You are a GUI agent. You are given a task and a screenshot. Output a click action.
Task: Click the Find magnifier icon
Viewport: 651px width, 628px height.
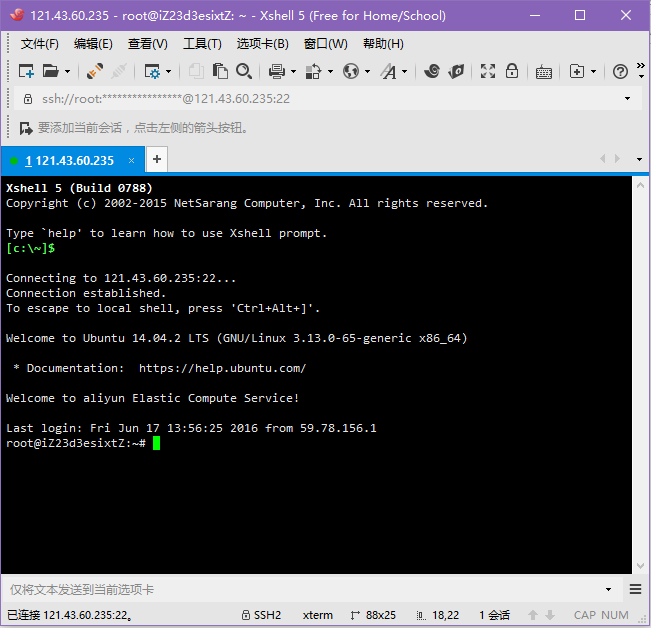pyautogui.click(x=244, y=71)
